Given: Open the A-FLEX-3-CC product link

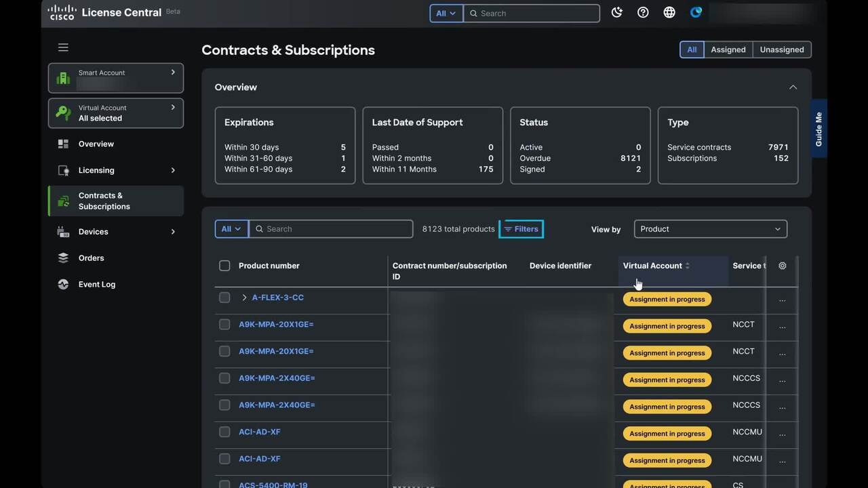Looking at the screenshot, I should (278, 298).
